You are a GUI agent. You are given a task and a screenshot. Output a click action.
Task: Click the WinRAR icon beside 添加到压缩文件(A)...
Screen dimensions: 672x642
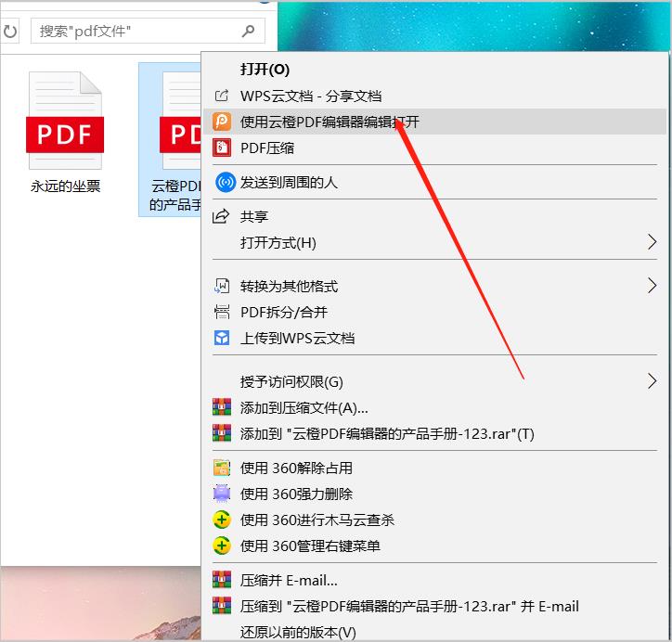(x=222, y=407)
